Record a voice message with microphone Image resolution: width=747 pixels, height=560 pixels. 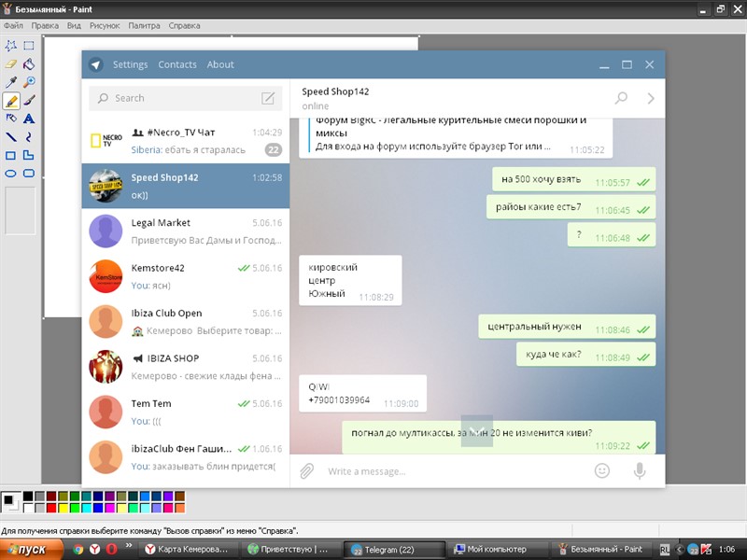click(640, 471)
